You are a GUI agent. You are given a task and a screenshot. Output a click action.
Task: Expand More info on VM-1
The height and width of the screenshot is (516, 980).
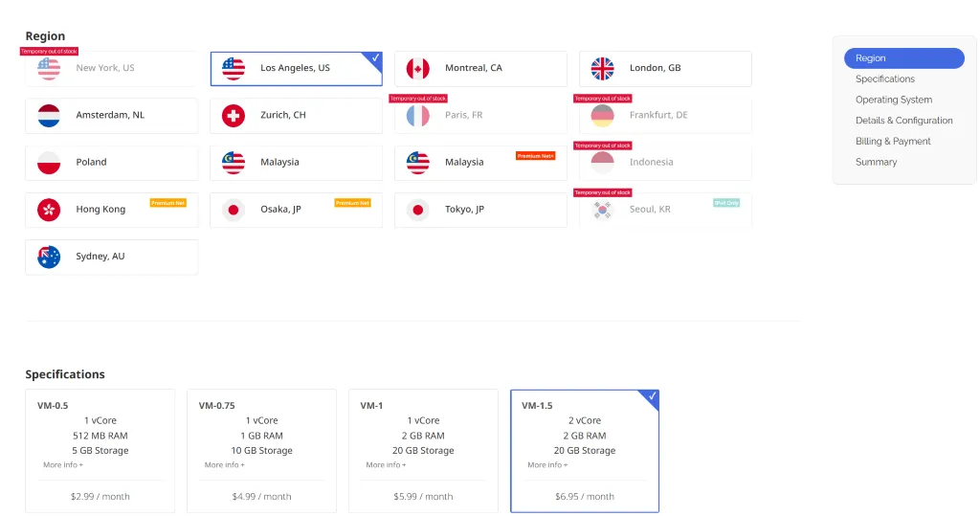click(x=386, y=464)
